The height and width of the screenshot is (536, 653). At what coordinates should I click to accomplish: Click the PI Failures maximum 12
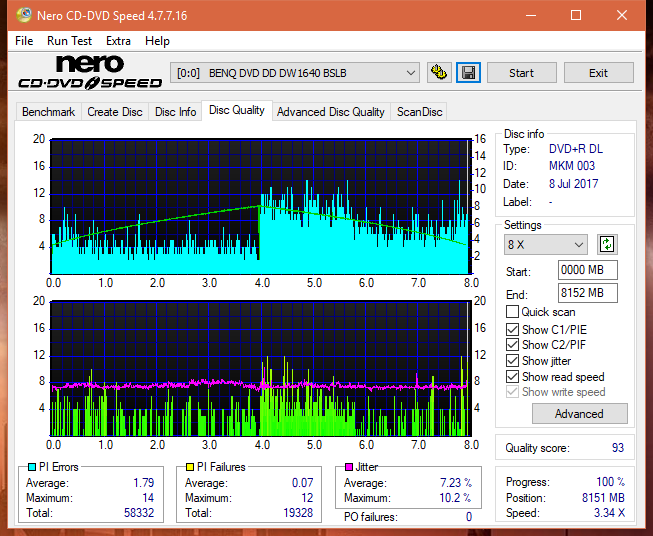(x=307, y=498)
